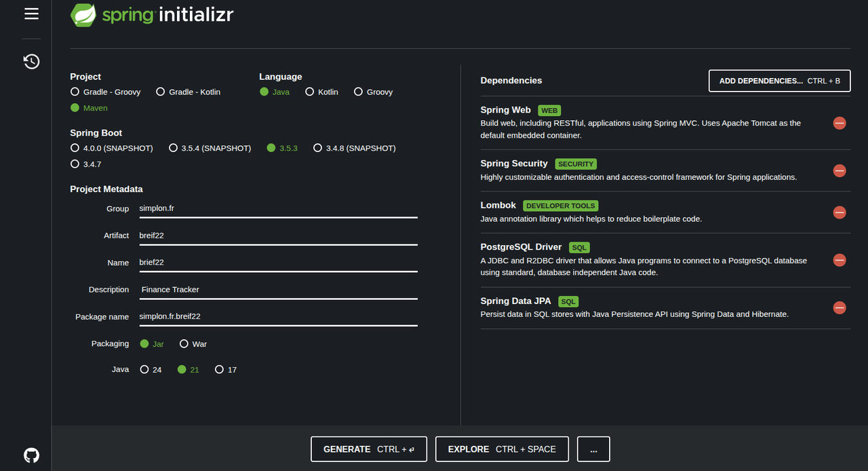Click the Spring Security description text
The height and width of the screenshot is (471, 868).
[639, 177]
